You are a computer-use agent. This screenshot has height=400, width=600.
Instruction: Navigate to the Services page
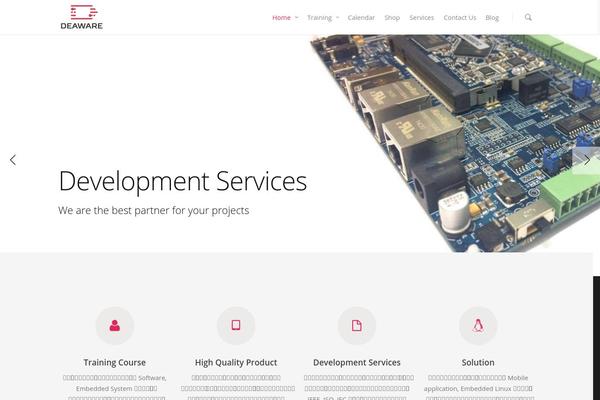[421, 18]
